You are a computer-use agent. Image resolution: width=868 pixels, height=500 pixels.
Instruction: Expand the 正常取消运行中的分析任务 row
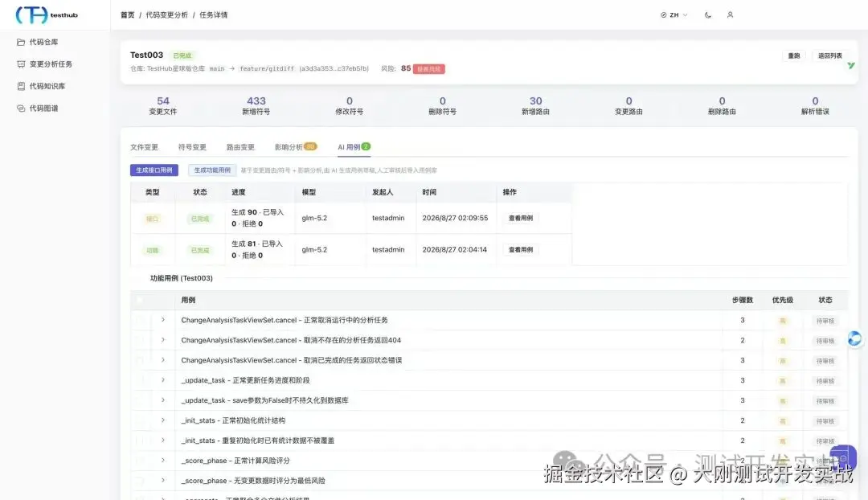tap(162, 320)
